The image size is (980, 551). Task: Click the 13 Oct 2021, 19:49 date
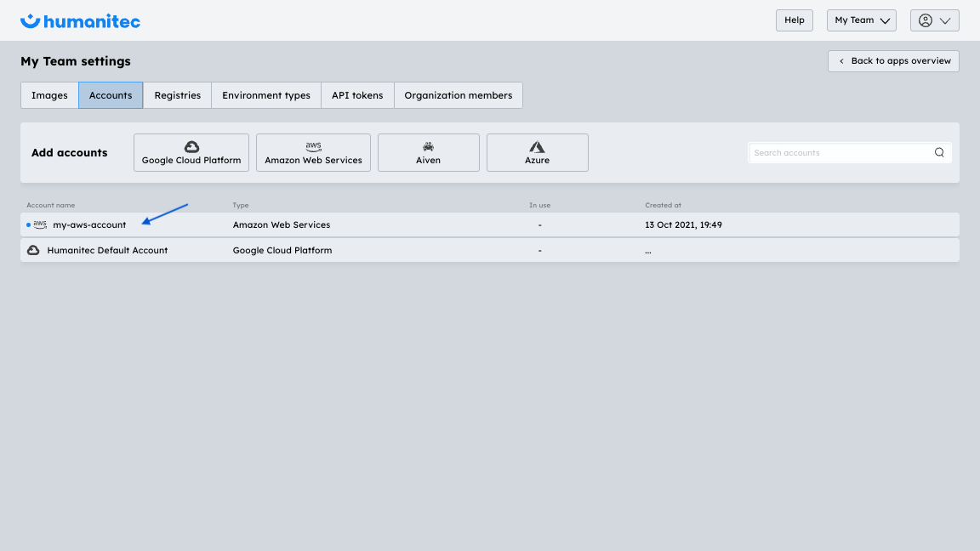pos(683,224)
